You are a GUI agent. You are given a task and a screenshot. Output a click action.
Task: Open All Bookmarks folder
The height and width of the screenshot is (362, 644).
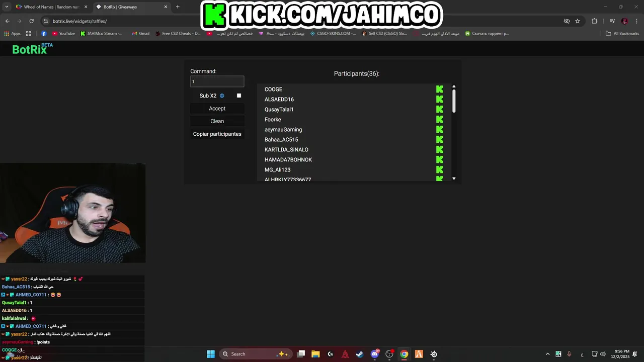click(x=622, y=34)
